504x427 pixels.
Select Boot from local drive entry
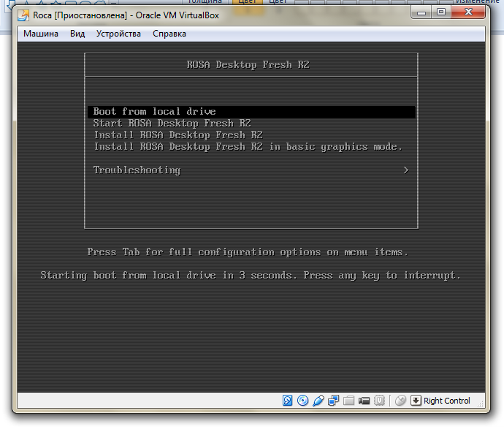click(251, 112)
